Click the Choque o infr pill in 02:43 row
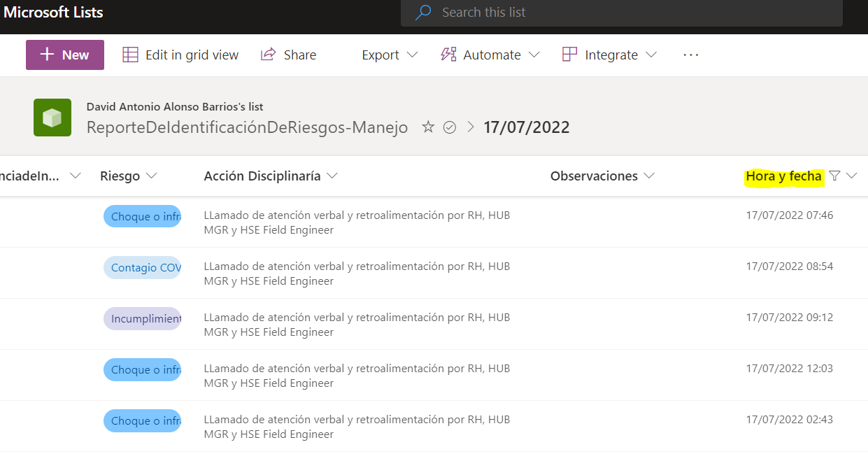The width and height of the screenshot is (868, 454). [x=143, y=420]
